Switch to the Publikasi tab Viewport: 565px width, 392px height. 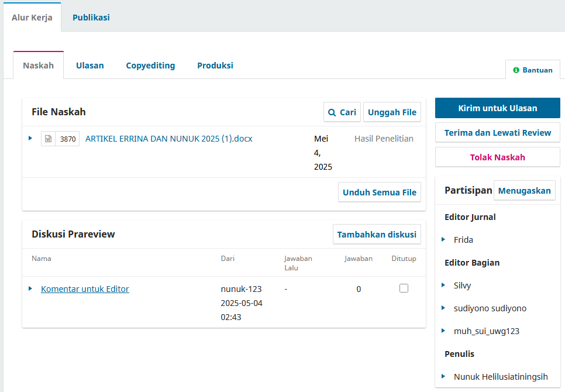[91, 18]
